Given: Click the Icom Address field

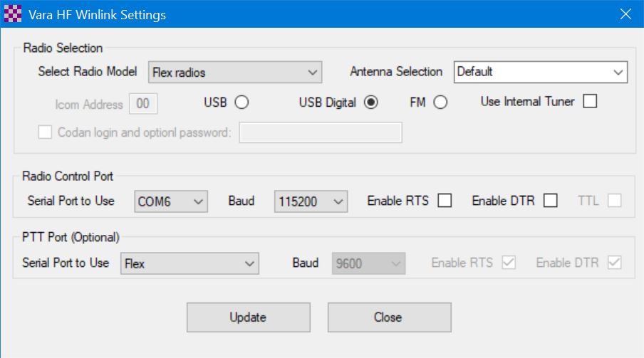Looking at the screenshot, I should (143, 103).
